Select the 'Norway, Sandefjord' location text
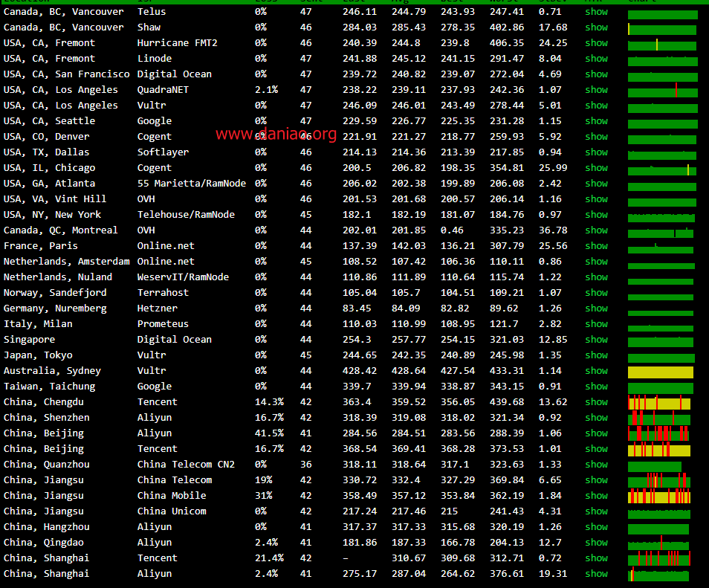Image resolution: width=709 pixels, height=588 pixels. coord(55,293)
